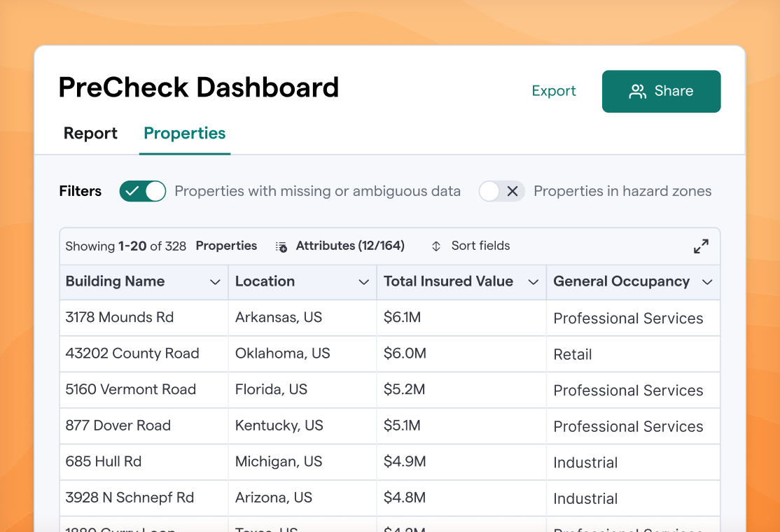
Task: Click the Export link
Action: pos(554,91)
